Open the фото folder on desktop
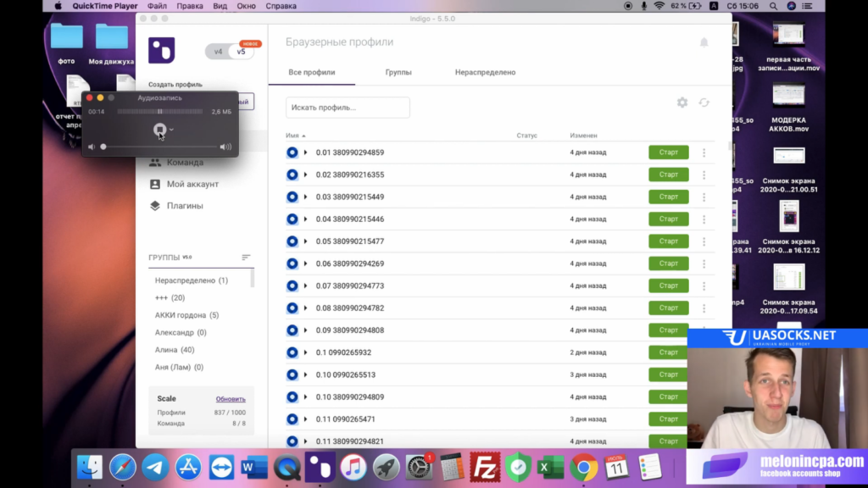 [x=66, y=43]
